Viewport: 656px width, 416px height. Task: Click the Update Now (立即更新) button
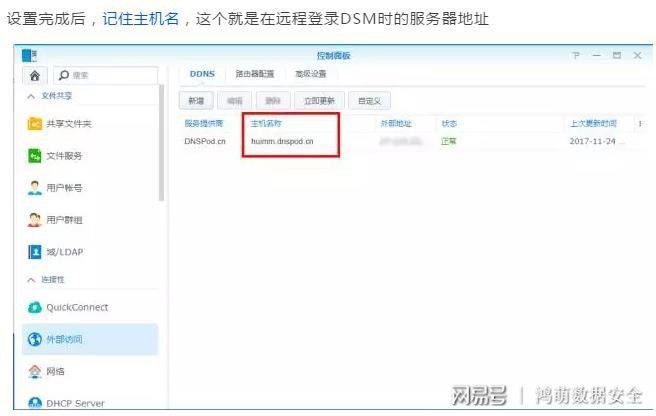(x=319, y=100)
